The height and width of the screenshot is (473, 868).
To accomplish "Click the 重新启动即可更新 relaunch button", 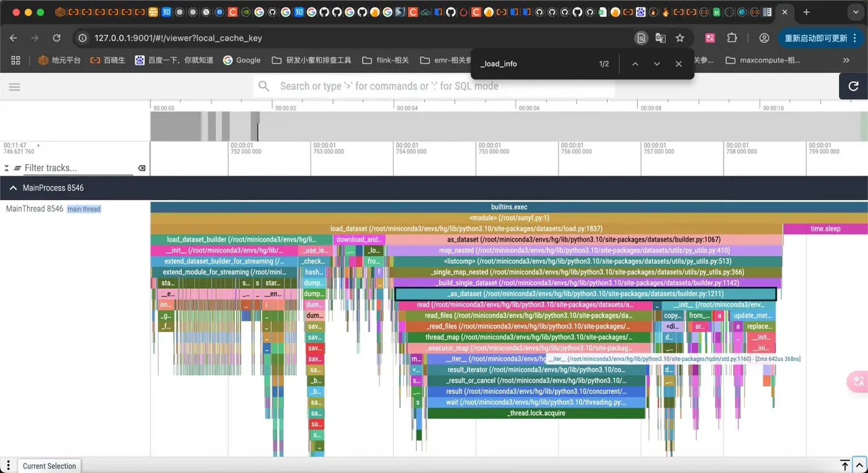I will [x=820, y=38].
